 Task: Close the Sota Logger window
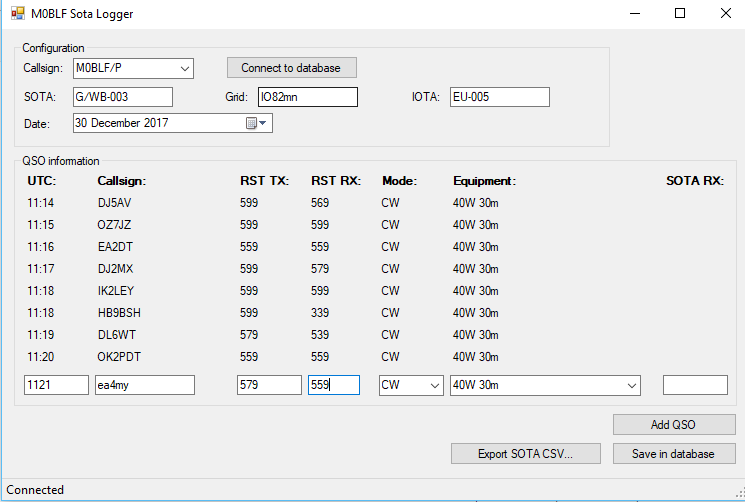coord(726,13)
